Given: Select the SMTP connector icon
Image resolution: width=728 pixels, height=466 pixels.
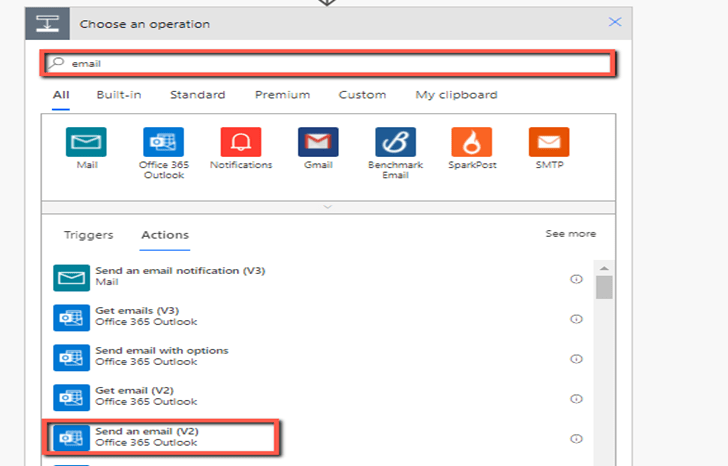Looking at the screenshot, I should [x=549, y=142].
